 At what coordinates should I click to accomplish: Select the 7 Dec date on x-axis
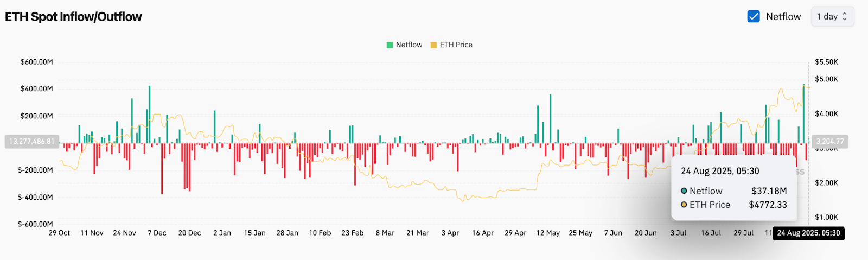(x=157, y=233)
